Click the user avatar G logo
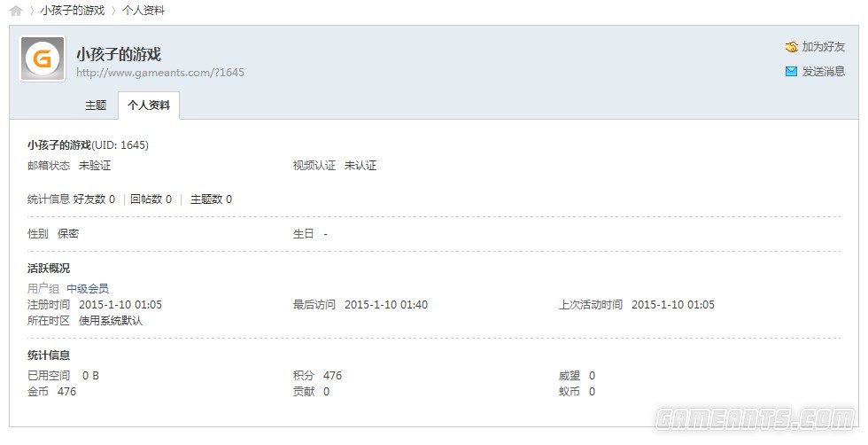 point(43,59)
